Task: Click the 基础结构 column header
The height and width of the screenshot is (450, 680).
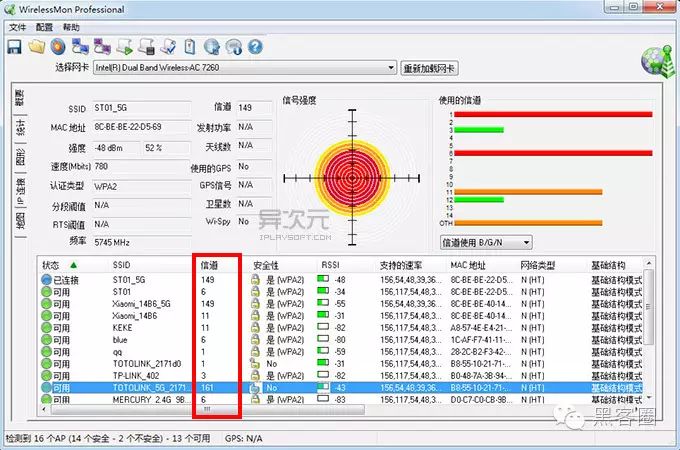Action: (x=608, y=265)
